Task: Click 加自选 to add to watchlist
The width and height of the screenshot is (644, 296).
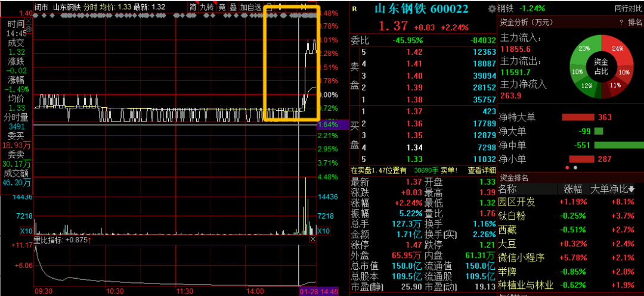Action: point(250,7)
